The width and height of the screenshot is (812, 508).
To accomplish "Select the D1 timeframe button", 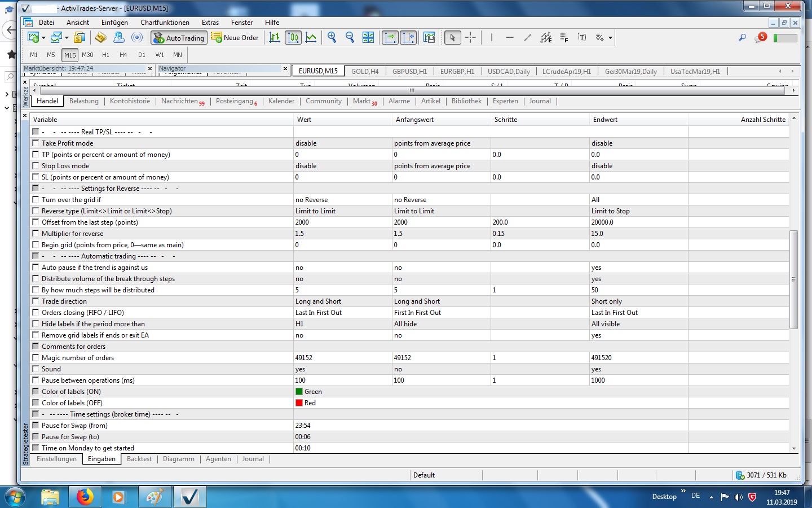I will 142,55.
